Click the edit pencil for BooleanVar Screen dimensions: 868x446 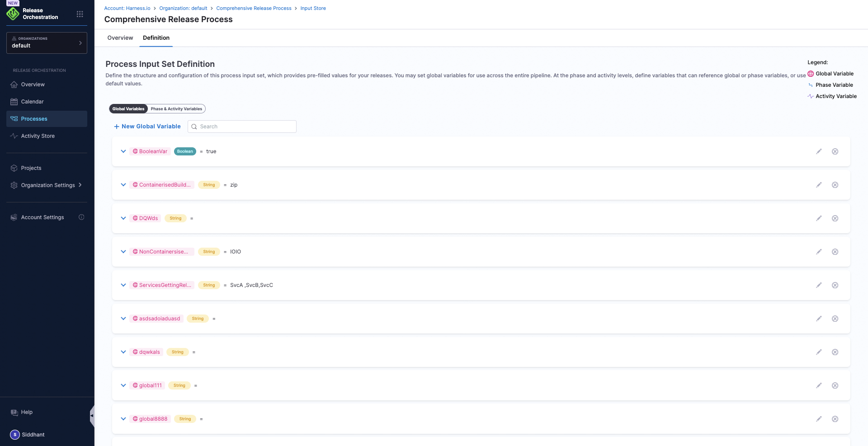(x=819, y=151)
